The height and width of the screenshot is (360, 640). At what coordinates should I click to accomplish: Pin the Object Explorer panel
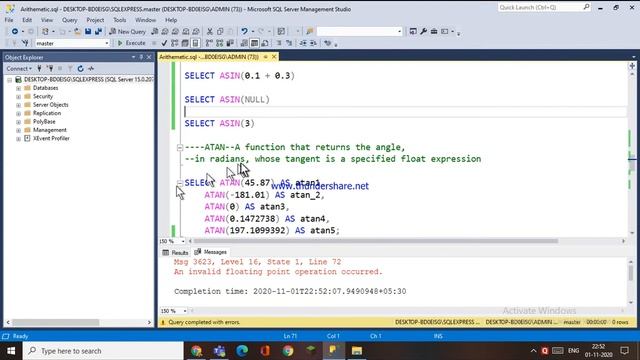[x=141, y=57]
